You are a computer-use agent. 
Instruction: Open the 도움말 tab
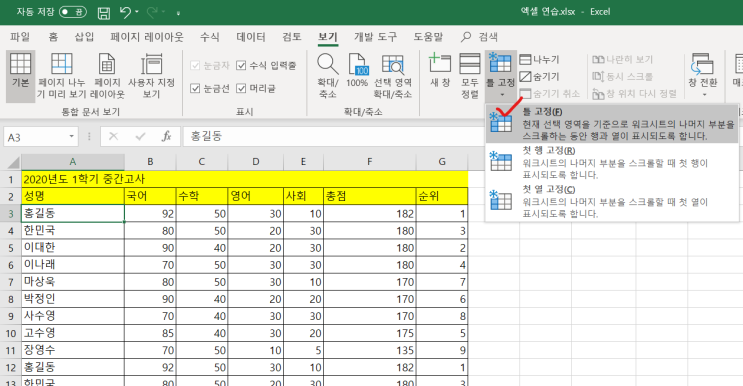(x=428, y=36)
